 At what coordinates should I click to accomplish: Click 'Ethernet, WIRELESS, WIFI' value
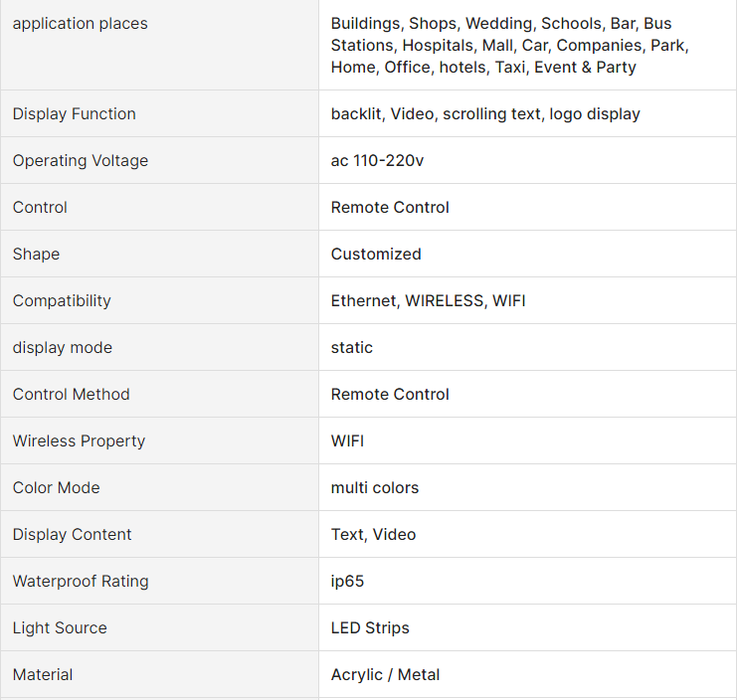click(x=428, y=301)
